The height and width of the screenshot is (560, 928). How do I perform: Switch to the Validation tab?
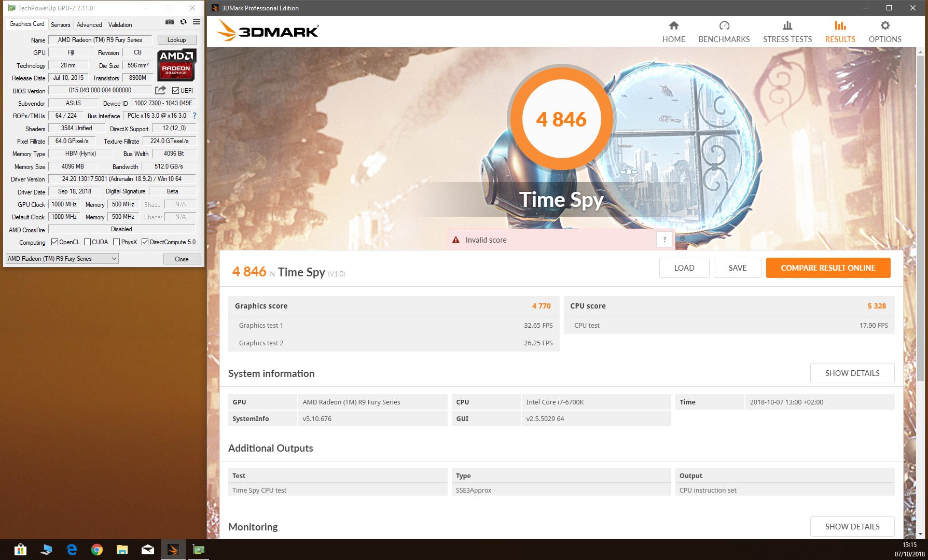(x=120, y=24)
